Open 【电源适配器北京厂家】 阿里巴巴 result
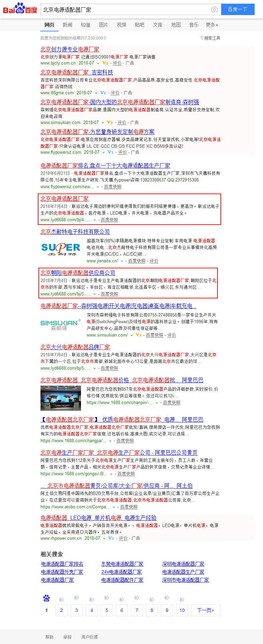The height and width of the screenshot is (644, 263). tap(122, 419)
